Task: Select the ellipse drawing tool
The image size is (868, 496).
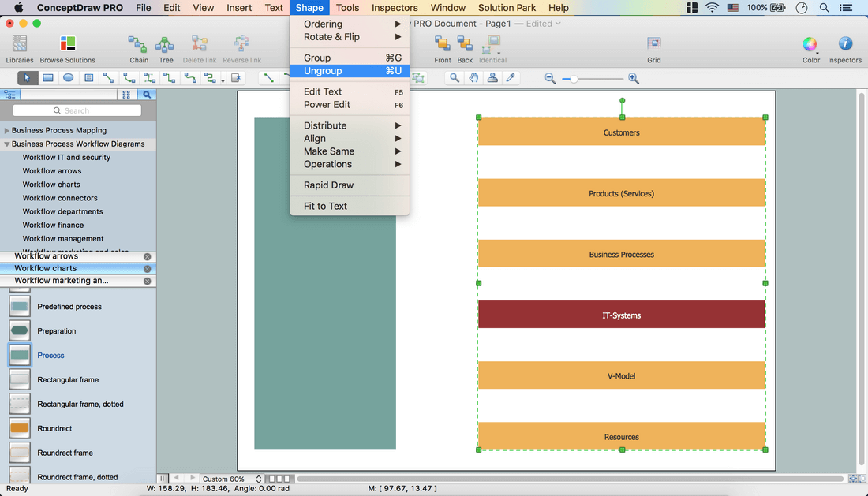Action: tap(68, 78)
